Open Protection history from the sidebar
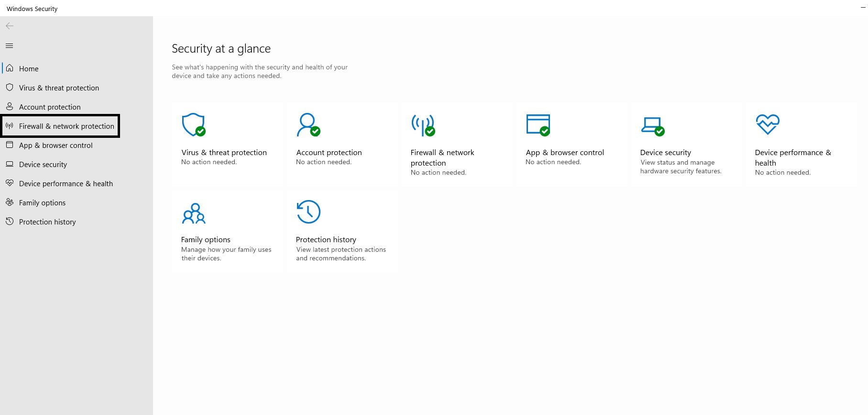This screenshot has width=868, height=415. coord(47,222)
